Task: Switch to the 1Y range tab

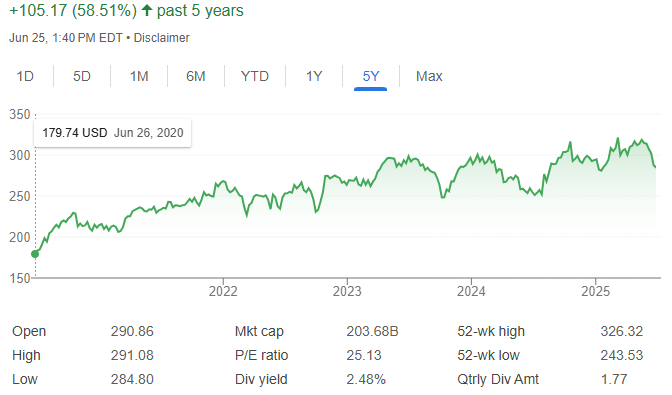Action: 314,76
